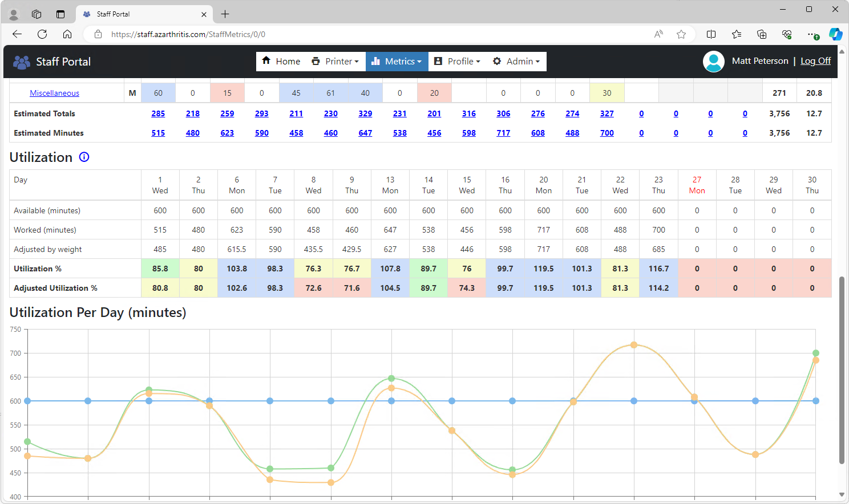
Task: Go to Home in navigation bar
Action: [x=281, y=61]
